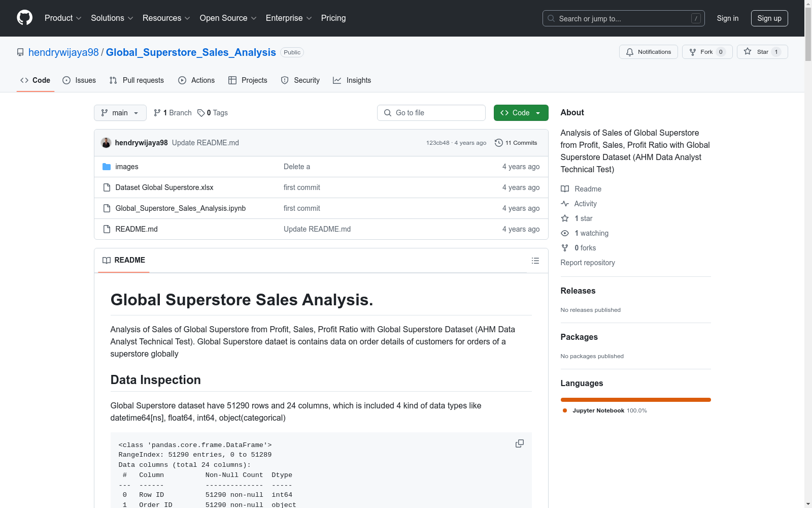Click the Readme book icon in About
The image size is (812, 508).
(565, 189)
